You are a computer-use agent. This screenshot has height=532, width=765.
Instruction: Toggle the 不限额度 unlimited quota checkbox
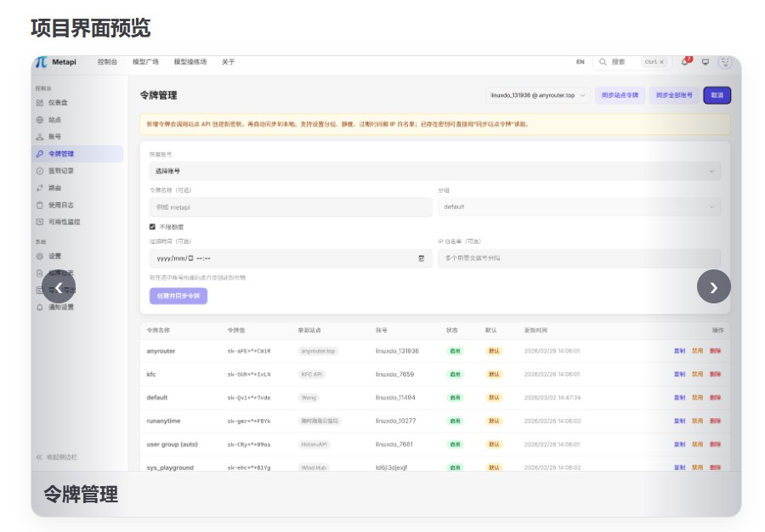pos(152,227)
